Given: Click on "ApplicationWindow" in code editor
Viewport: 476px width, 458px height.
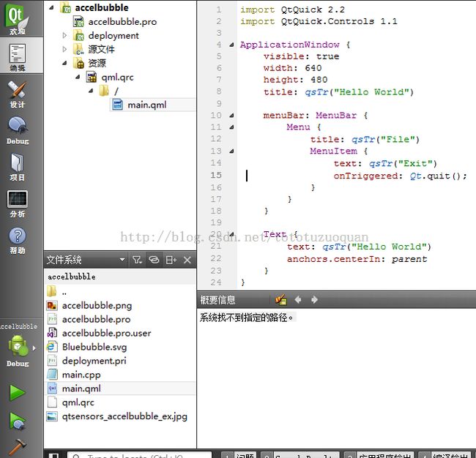Looking at the screenshot, I should point(289,45).
